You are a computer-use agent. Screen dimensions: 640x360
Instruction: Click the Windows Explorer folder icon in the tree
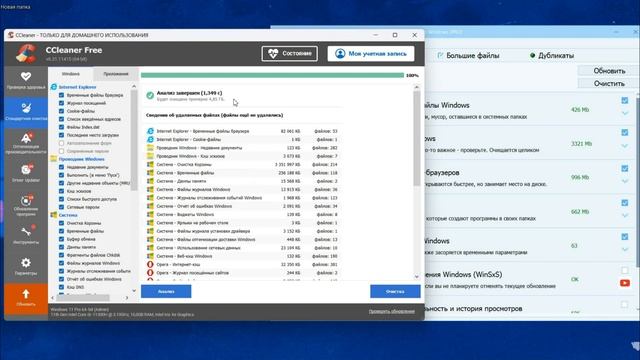pyautogui.click(x=53, y=159)
